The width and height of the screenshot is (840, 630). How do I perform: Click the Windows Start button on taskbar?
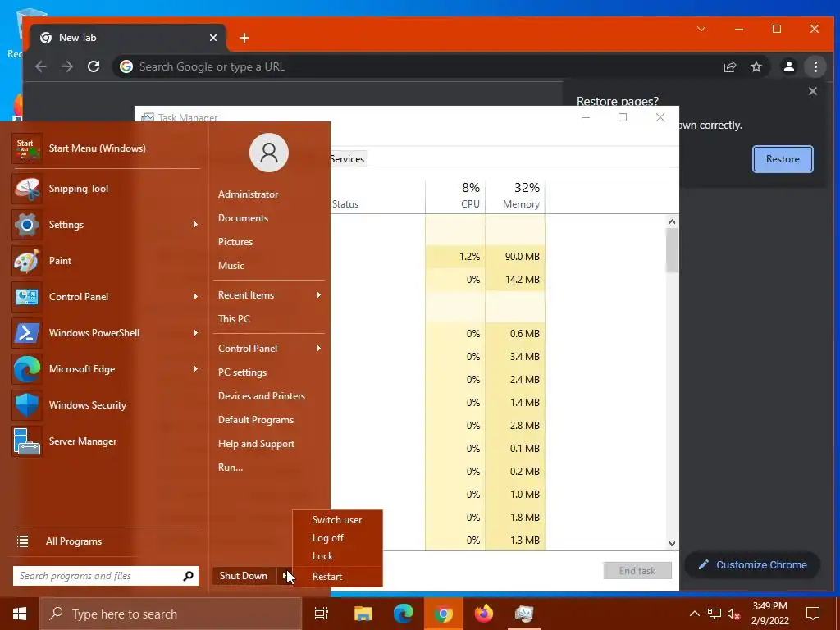(x=20, y=614)
